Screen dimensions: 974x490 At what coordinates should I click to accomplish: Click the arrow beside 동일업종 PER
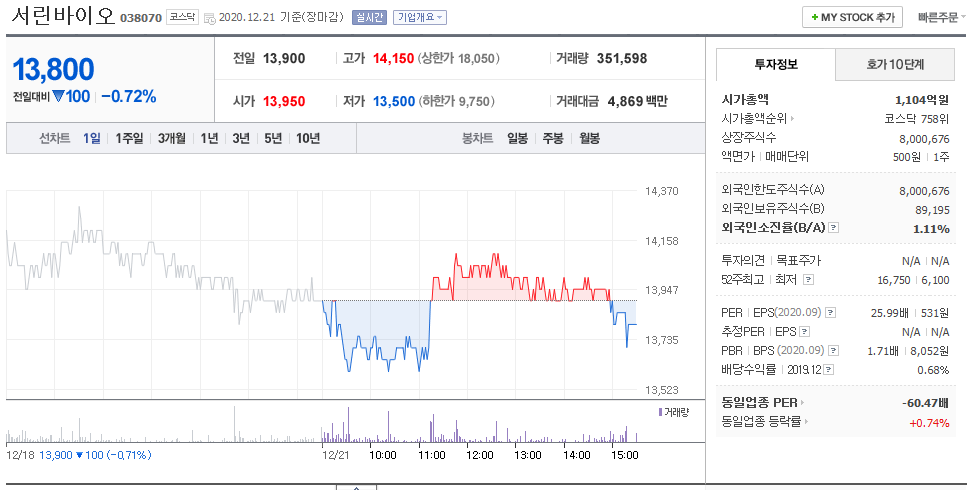tap(802, 402)
